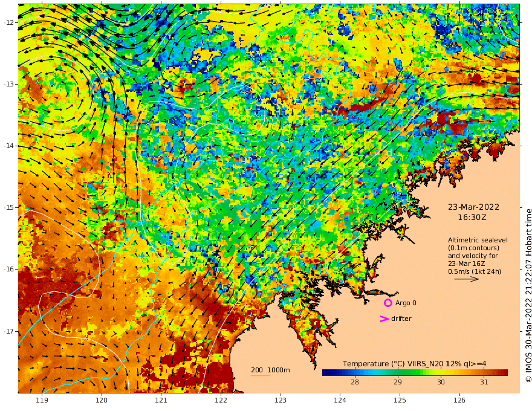
Task: Click the -13 latitude axis label
Action: tap(9, 84)
